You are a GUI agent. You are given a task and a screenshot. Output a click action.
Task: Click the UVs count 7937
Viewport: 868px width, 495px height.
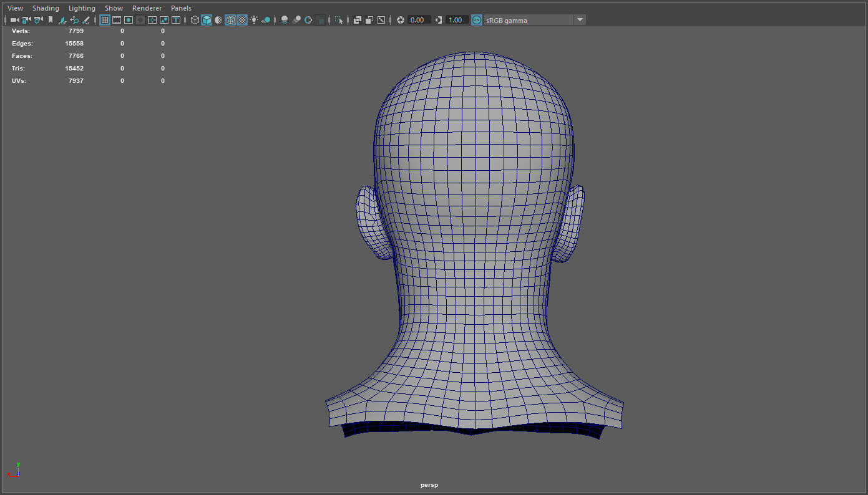point(76,80)
